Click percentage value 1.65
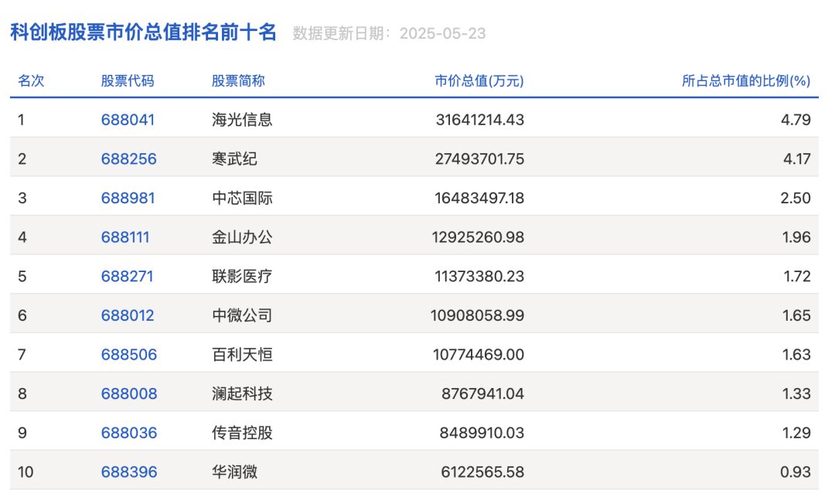The width and height of the screenshot is (835, 504). [796, 315]
